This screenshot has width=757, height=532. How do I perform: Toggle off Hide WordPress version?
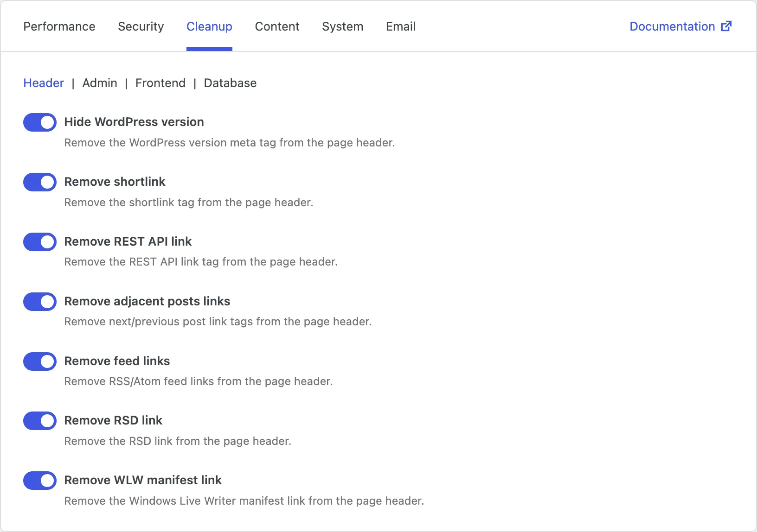click(x=40, y=122)
